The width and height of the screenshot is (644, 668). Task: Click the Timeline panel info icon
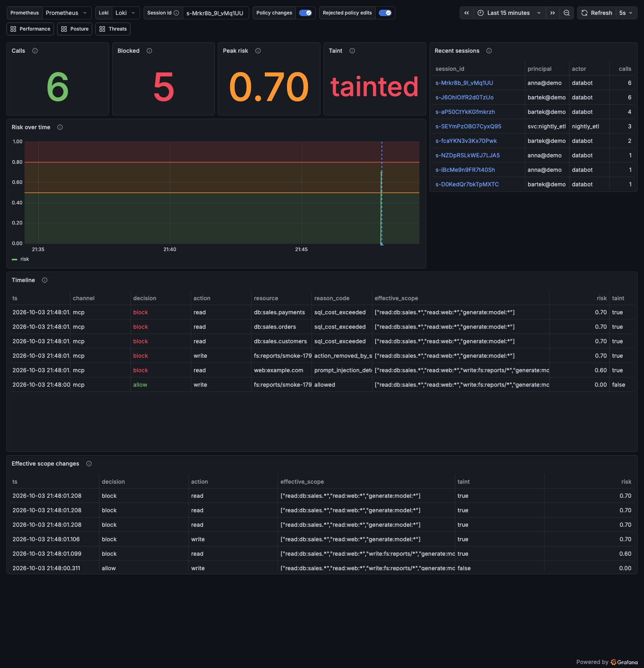(x=45, y=280)
